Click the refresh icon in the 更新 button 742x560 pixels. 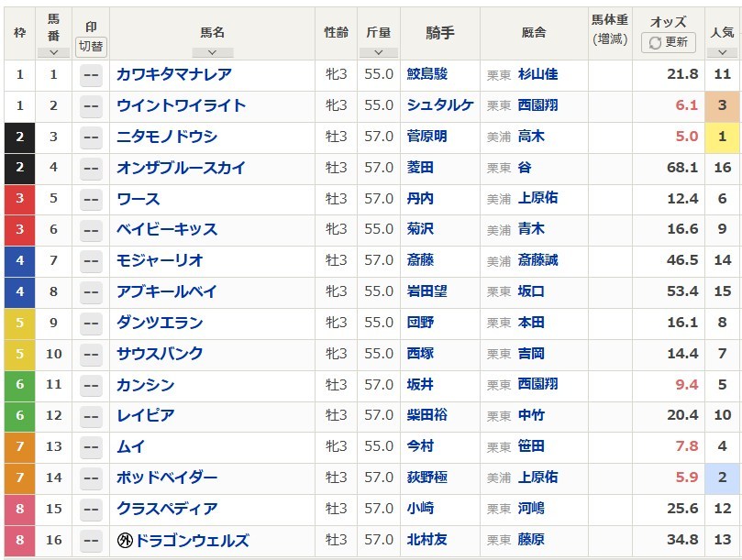point(655,42)
